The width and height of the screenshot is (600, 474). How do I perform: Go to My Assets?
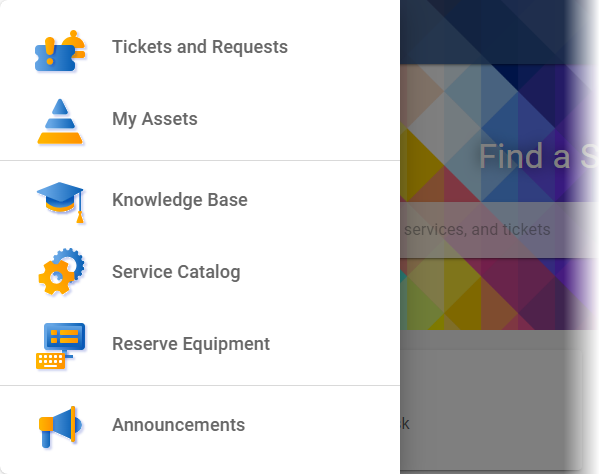tap(200, 119)
